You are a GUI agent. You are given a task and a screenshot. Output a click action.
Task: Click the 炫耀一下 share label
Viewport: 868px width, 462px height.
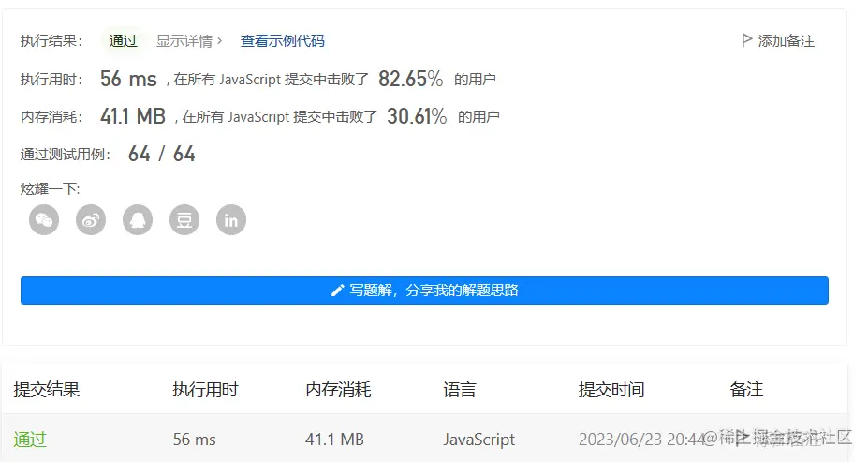tap(51, 189)
